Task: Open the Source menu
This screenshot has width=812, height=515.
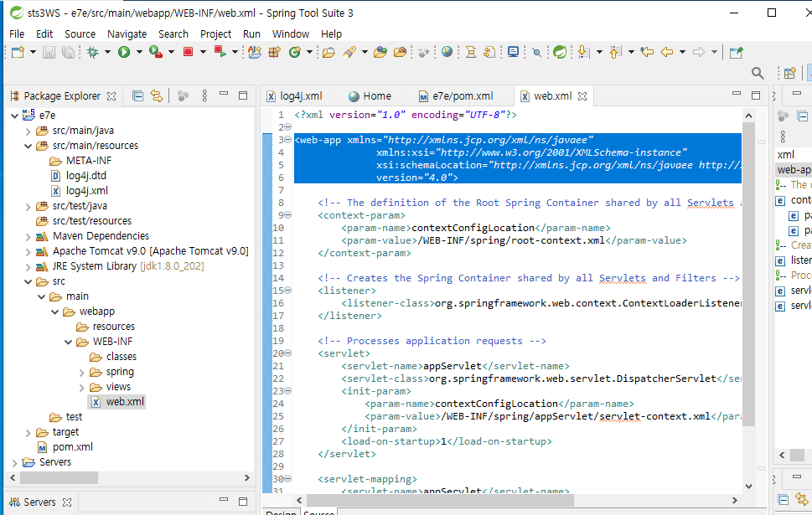Action: click(80, 33)
